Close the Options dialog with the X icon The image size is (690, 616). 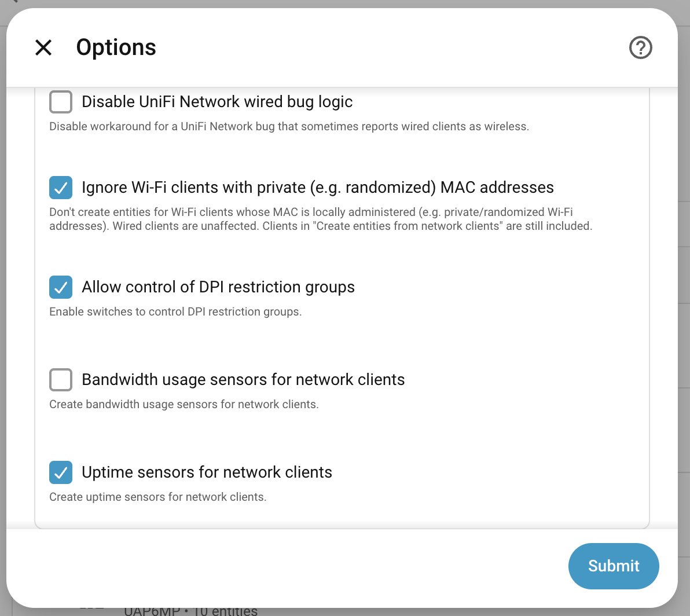43,47
